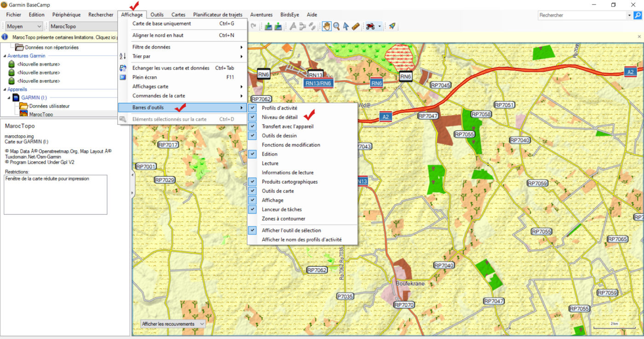Collapse the Appareils section

point(5,89)
